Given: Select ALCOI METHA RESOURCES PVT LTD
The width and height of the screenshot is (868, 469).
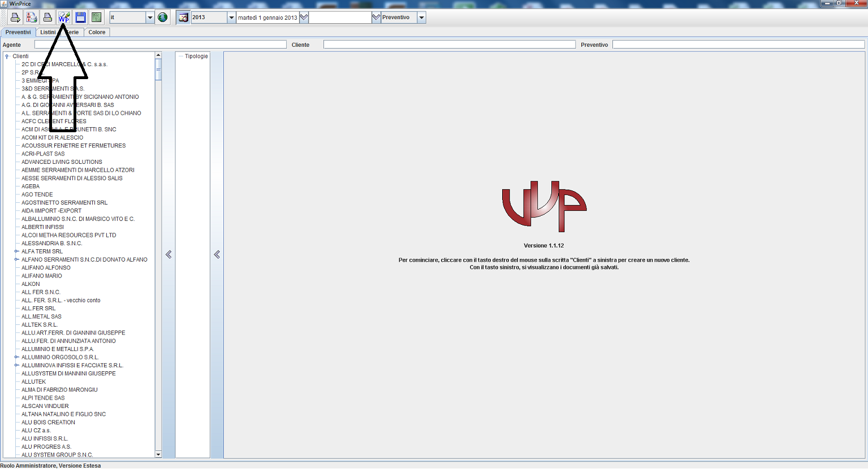Looking at the screenshot, I should point(68,235).
